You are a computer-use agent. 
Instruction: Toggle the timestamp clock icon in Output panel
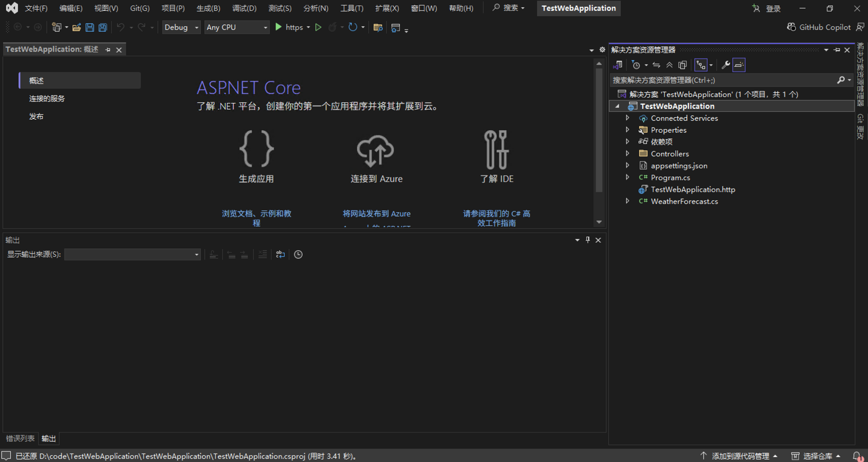pos(298,254)
